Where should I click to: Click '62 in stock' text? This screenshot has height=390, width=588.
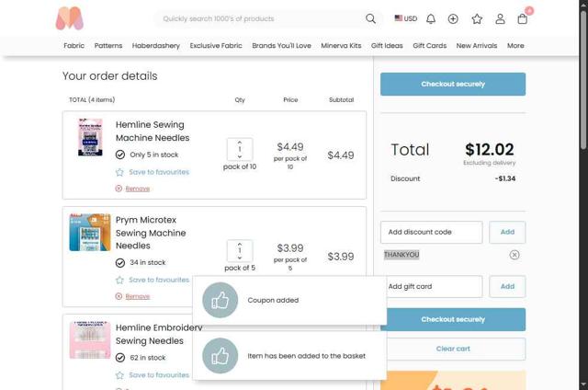(148, 358)
